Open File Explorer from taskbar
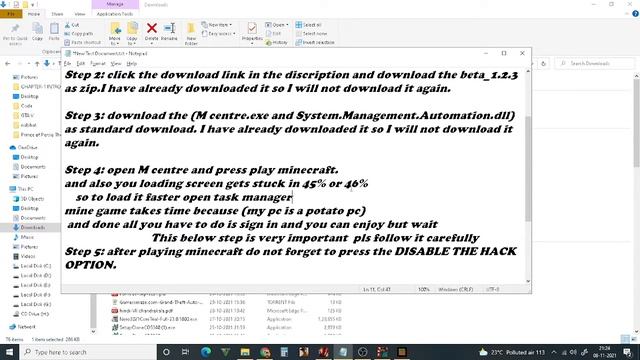Screen dimensions: 640x360 [245, 352]
